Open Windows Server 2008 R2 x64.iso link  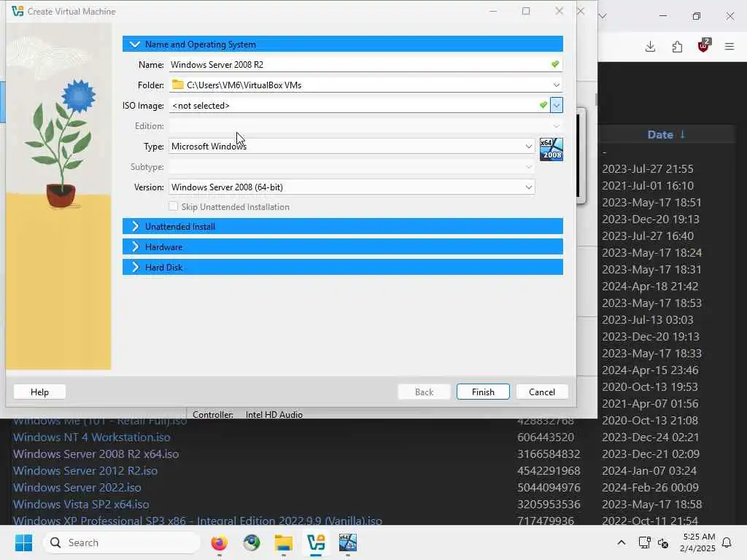point(96,454)
